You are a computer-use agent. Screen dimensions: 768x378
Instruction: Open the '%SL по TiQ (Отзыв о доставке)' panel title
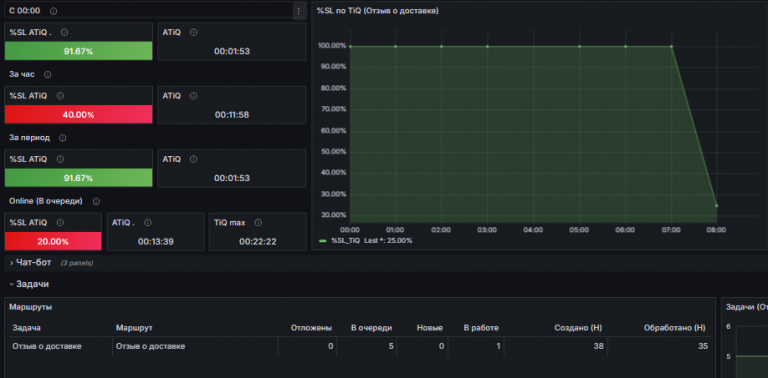click(x=377, y=10)
